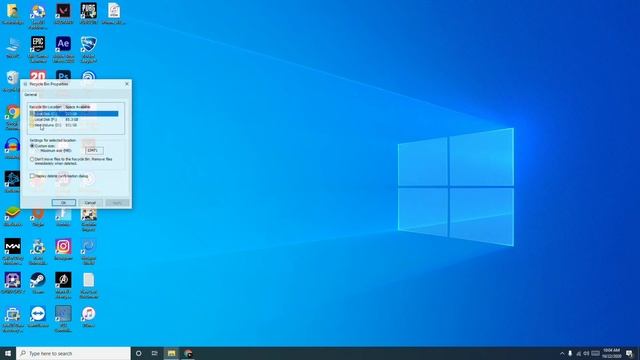The image size is (640, 360).
Task: Open the Windows Start menu
Action: 8,353
